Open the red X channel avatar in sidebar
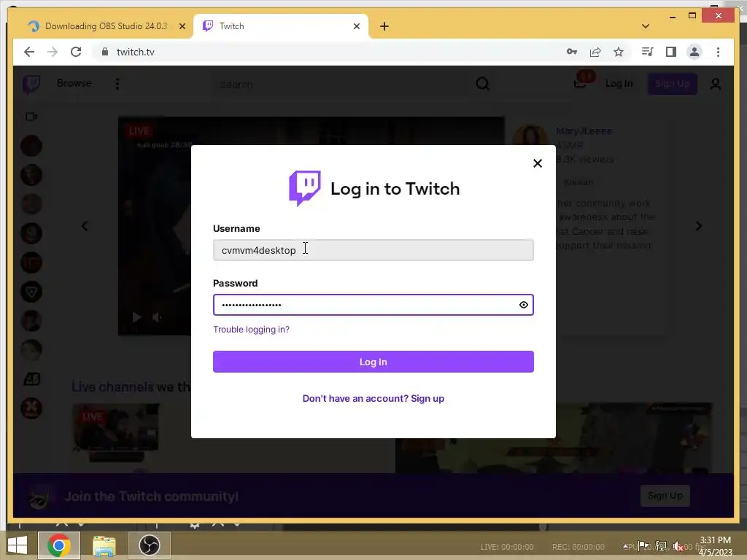Viewport: 747px width, 560px height. coord(31,408)
